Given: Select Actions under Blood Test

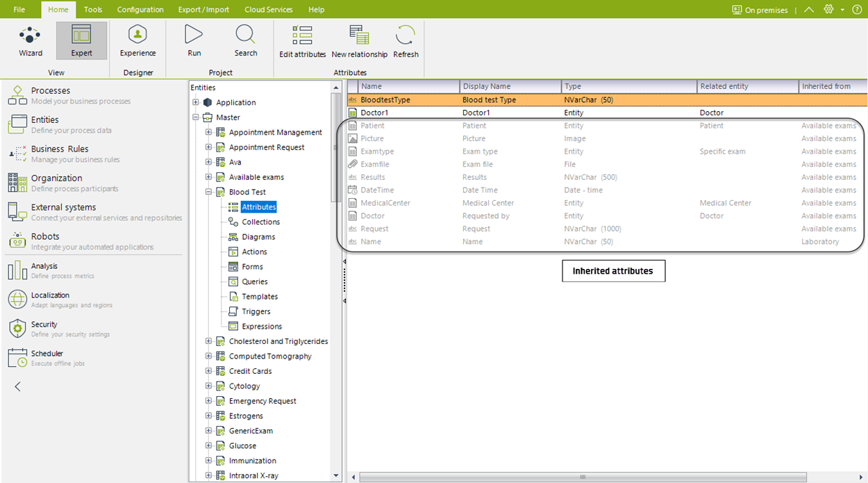Looking at the screenshot, I should coord(254,252).
